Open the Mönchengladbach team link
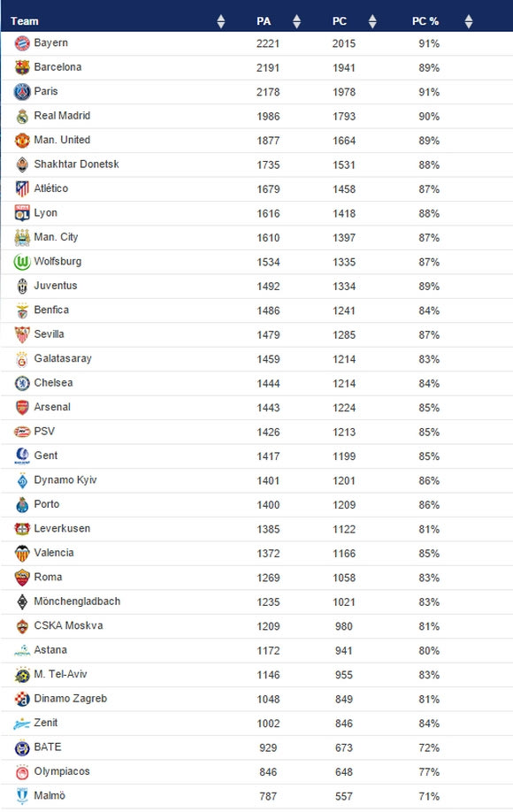 pos(77,601)
